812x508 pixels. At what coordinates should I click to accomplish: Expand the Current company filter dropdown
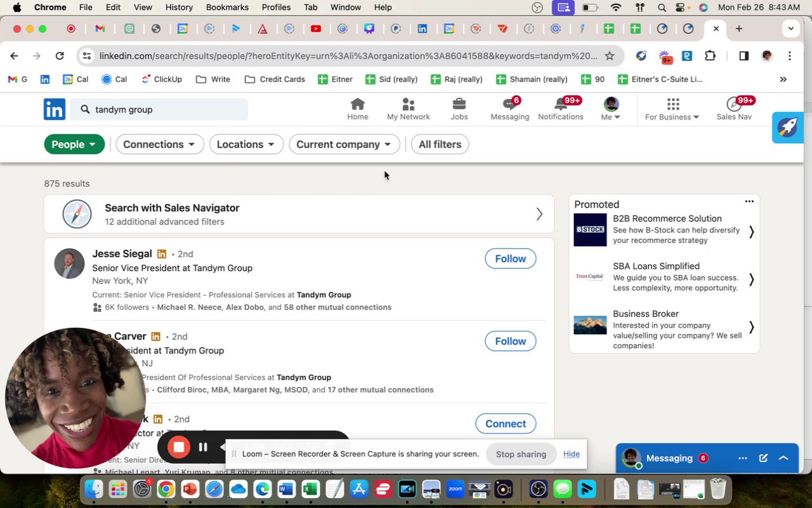pyautogui.click(x=344, y=144)
